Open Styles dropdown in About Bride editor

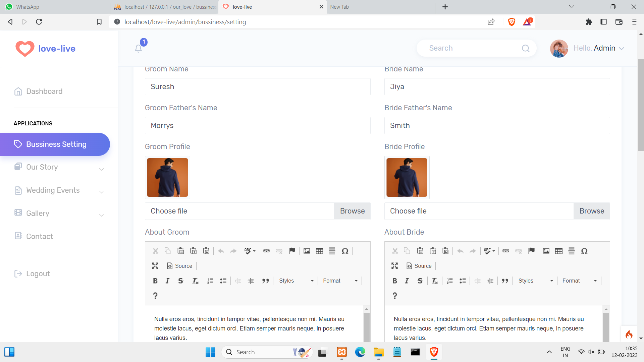[536, 281]
